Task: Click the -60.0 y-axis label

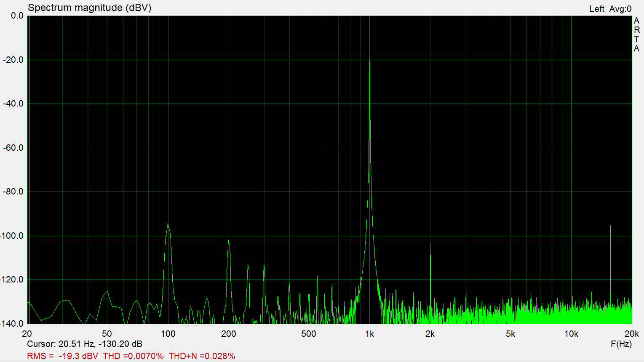Action: pos(13,148)
